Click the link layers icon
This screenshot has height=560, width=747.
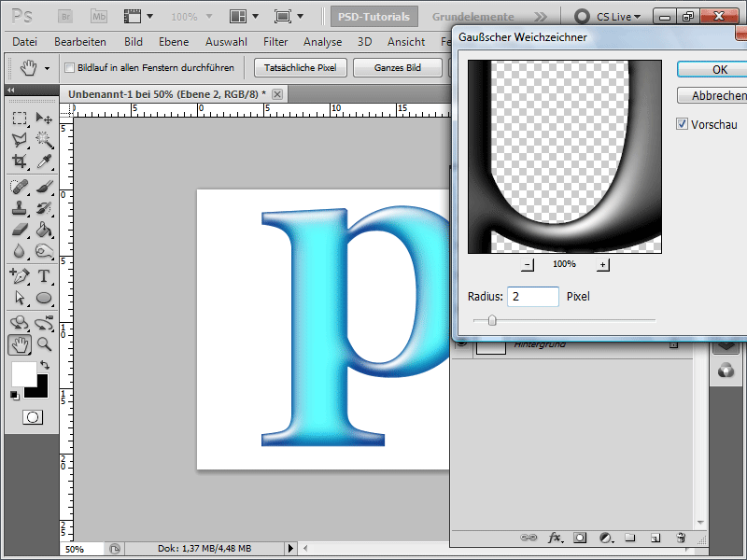pyautogui.click(x=528, y=538)
